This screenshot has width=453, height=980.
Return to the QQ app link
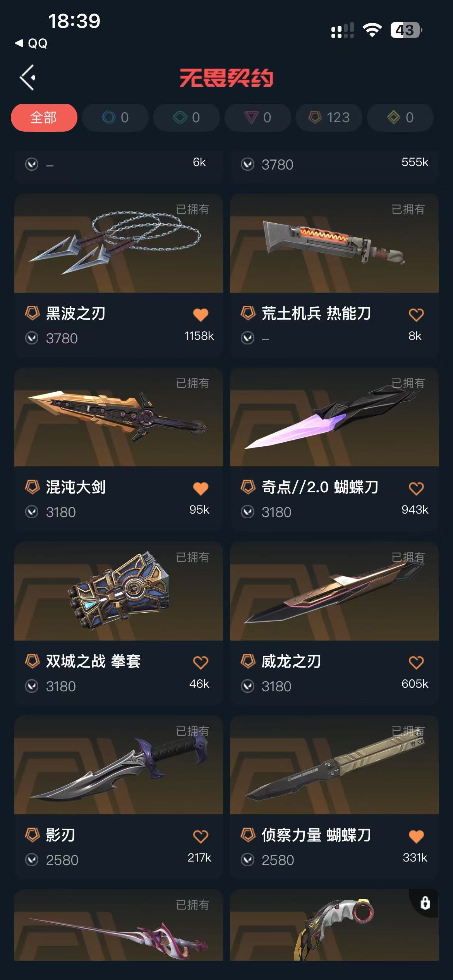tap(31, 43)
